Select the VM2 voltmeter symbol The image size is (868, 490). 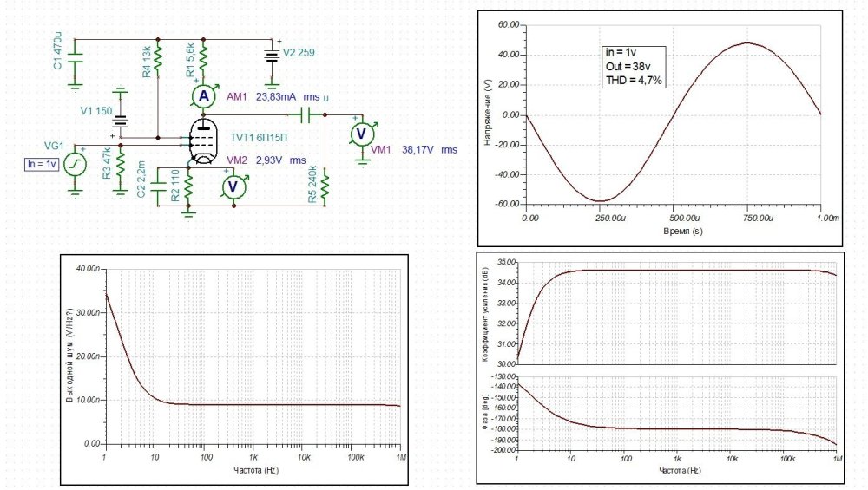tap(232, 186)
